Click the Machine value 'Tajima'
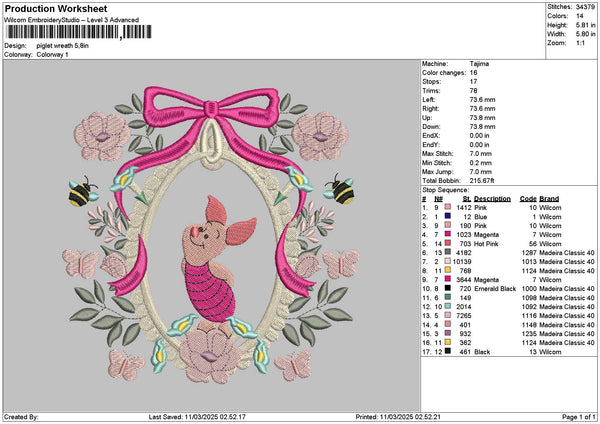600x424 pixels. point(479,64)
